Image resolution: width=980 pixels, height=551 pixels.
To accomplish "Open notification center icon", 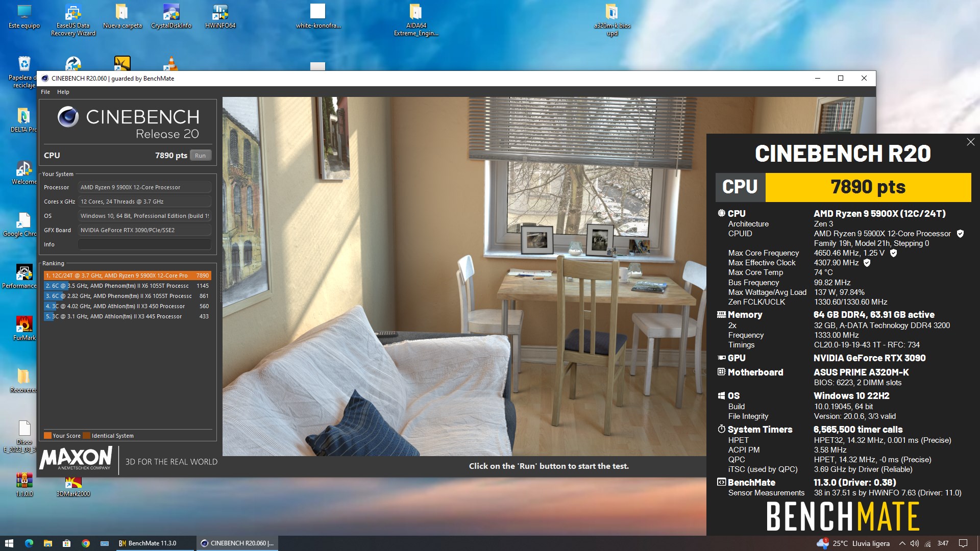I will point(963,543).
